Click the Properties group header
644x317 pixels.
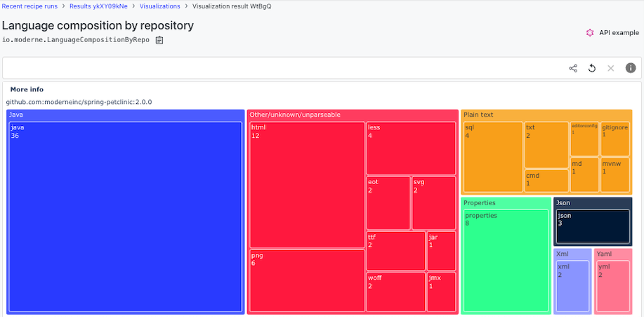tap(506, 202)
